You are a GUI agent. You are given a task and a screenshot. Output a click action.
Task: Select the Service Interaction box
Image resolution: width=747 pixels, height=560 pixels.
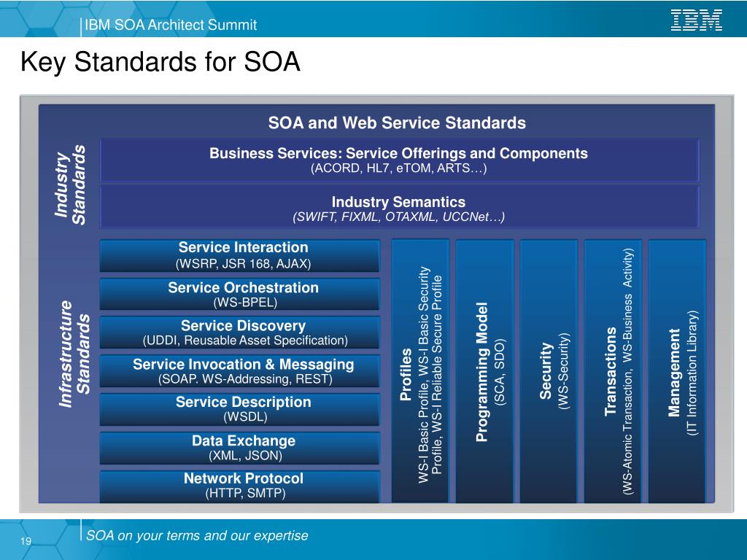point(239,256)
